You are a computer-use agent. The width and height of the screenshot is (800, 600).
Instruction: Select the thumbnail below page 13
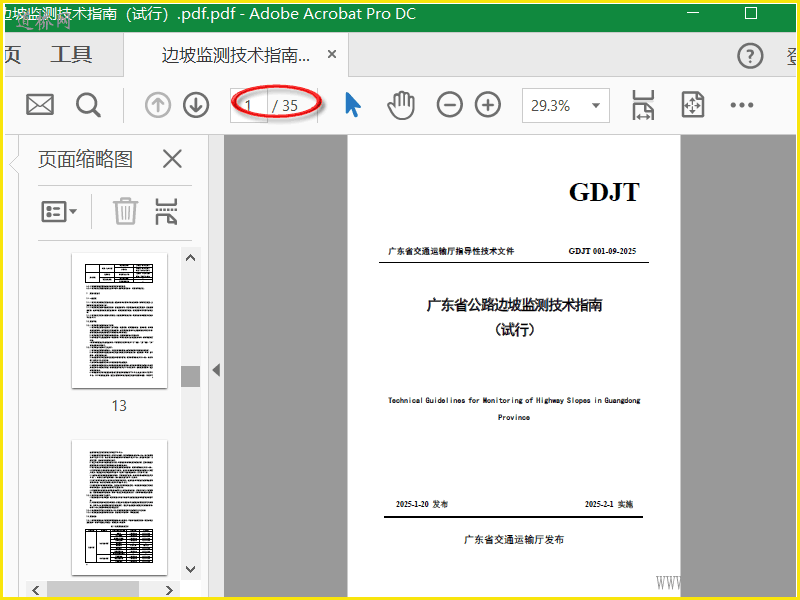point(119,507)
